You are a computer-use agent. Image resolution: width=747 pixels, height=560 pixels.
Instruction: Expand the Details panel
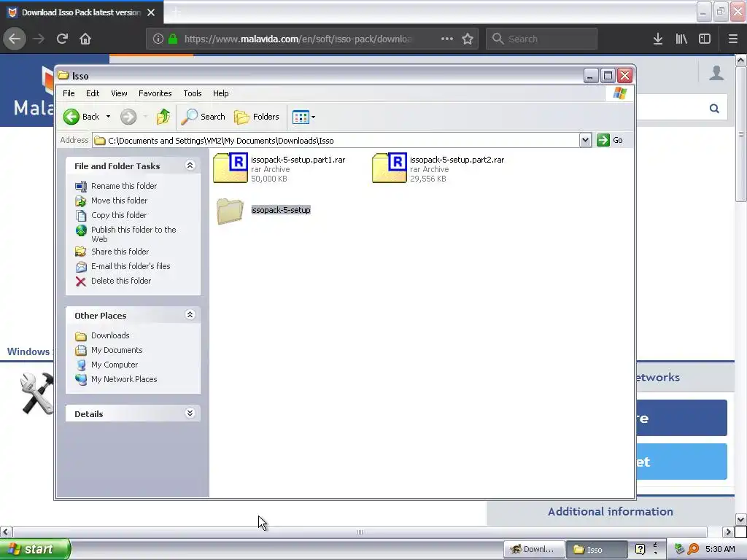point(190,413)
